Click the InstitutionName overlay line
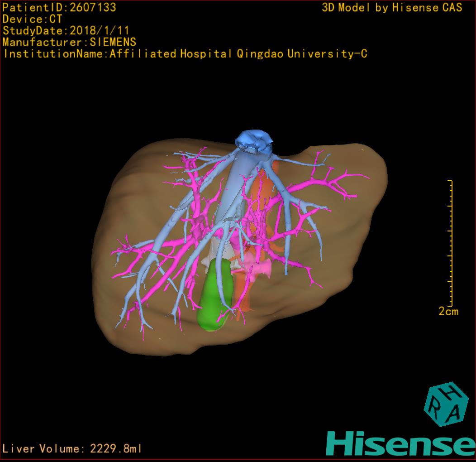Viewport: 476px width, 462px height. (185, 54)
